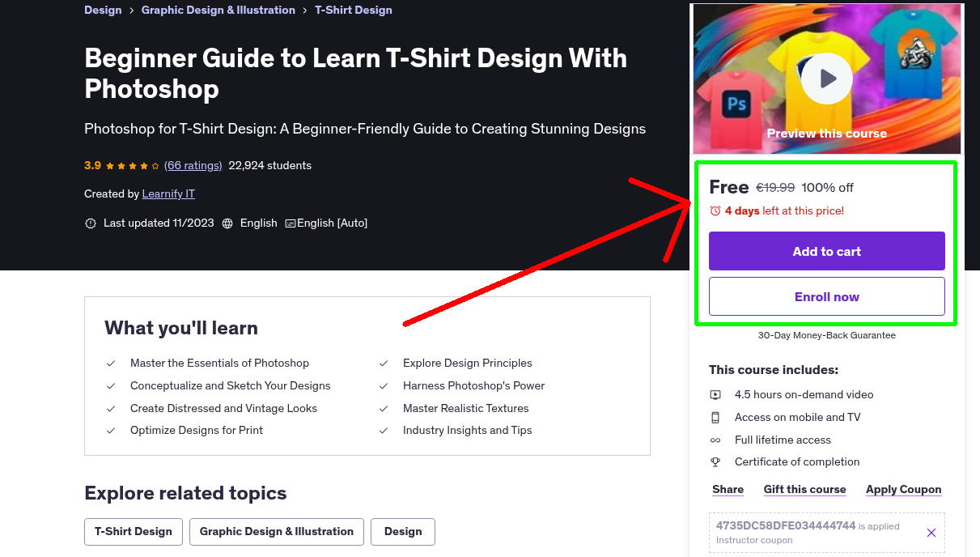Image resolution: width=980 pixels, height=557 pixels.
Task: Click the checkmark beside Create Distressed and Vintage Looks
Action: tap(111, 409)
